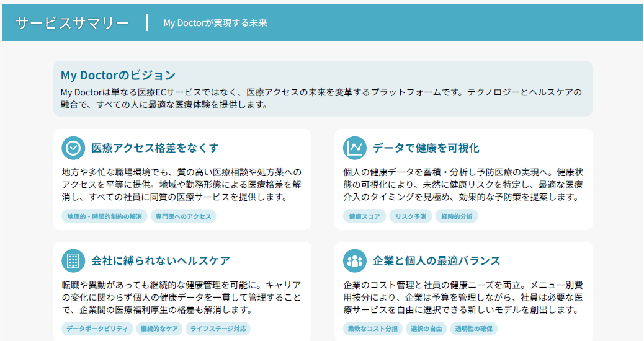Click the 透明性の確保 tag

[x=474, y=329]
